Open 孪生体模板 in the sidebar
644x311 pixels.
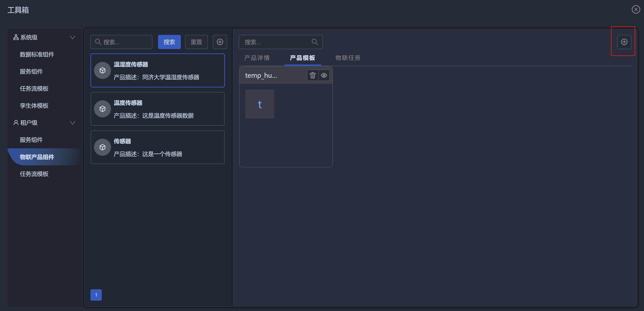click(x=34, y=106)
